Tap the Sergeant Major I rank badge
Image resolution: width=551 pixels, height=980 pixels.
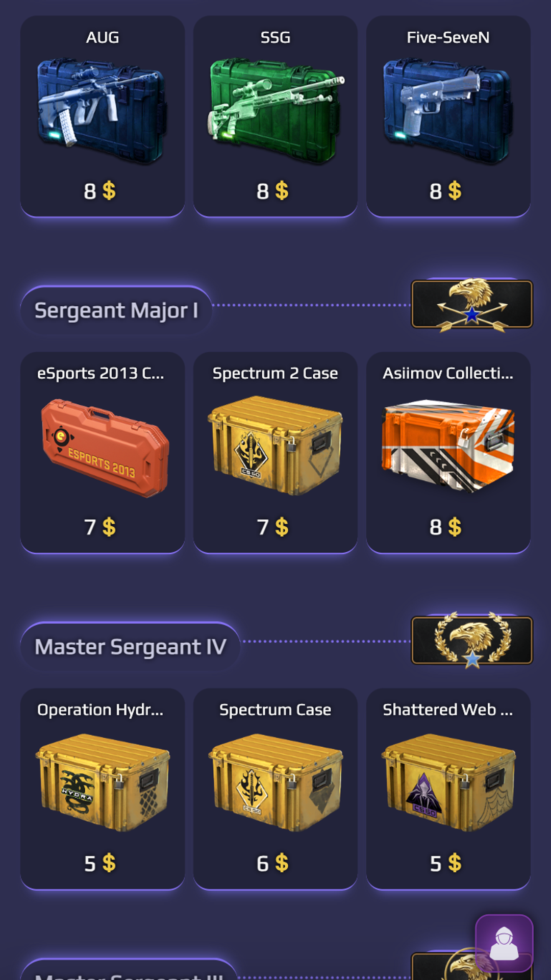pos(472,305)
